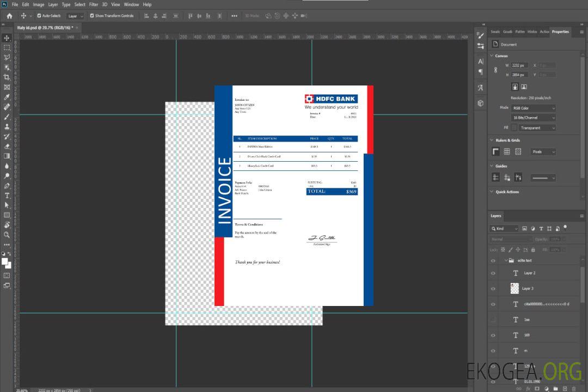Select the Gradient tool

(x=7, y=156)
